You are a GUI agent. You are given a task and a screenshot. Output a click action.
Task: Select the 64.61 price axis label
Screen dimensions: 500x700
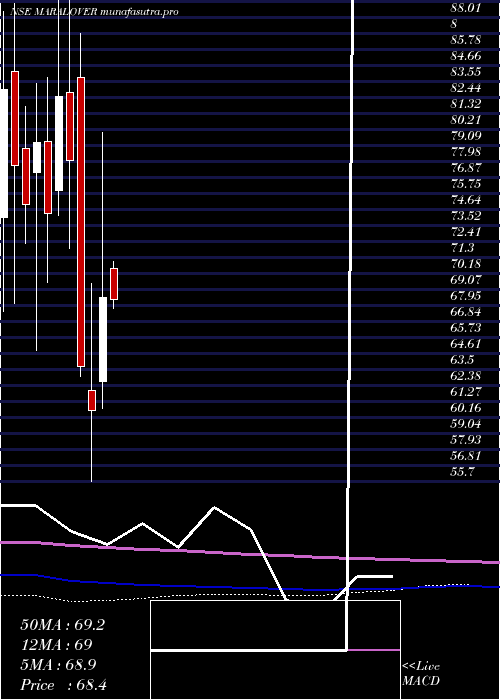pos(466,344)
